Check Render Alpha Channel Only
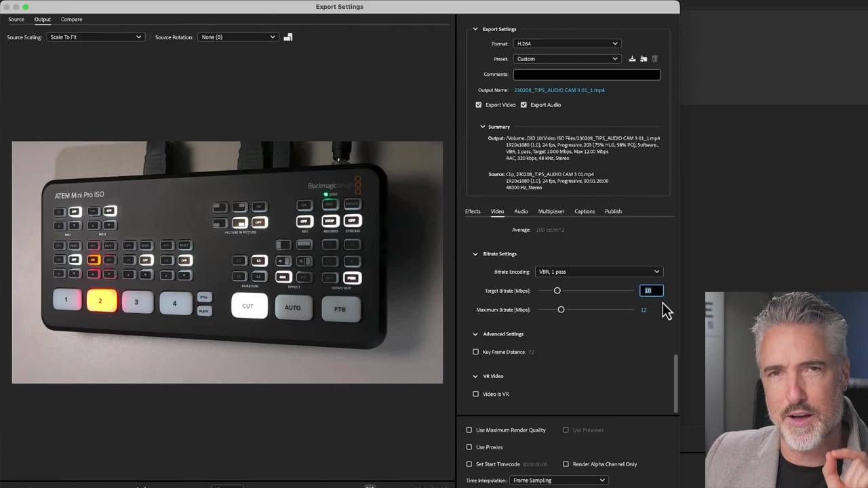The image size is (868, 488). click(x=566, y=464)
